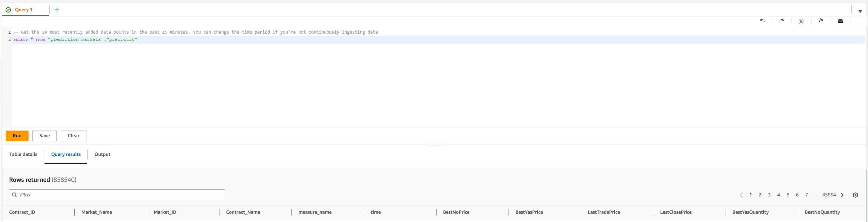Go to results page 3
Image resolution: width=868 pixels, height=222 pixels.
point(769,195)
